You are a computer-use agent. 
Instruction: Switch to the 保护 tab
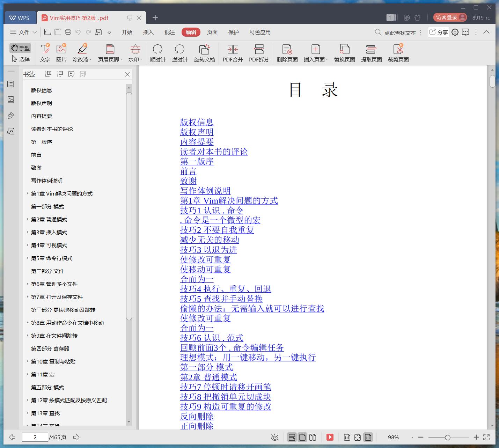click(234, 32)
